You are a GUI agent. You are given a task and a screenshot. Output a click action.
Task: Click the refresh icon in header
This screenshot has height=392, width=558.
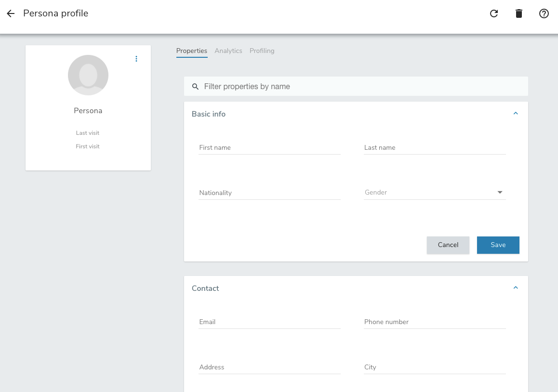494,13
